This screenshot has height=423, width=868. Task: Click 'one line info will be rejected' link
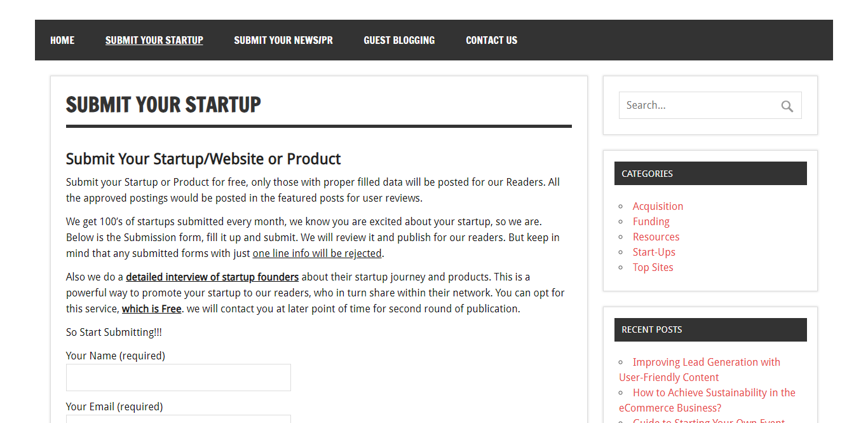pyautogui.click(x=317, y=253)
